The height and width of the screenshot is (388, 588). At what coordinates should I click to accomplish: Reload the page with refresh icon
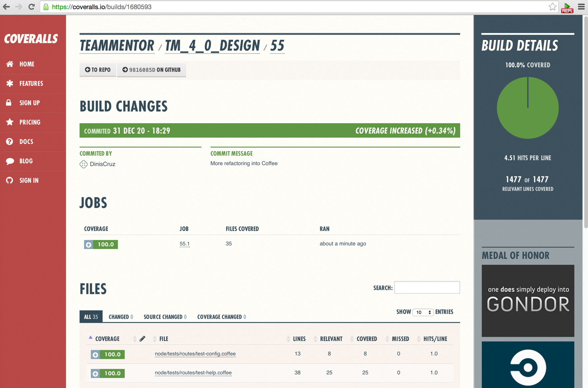[32, 7]
